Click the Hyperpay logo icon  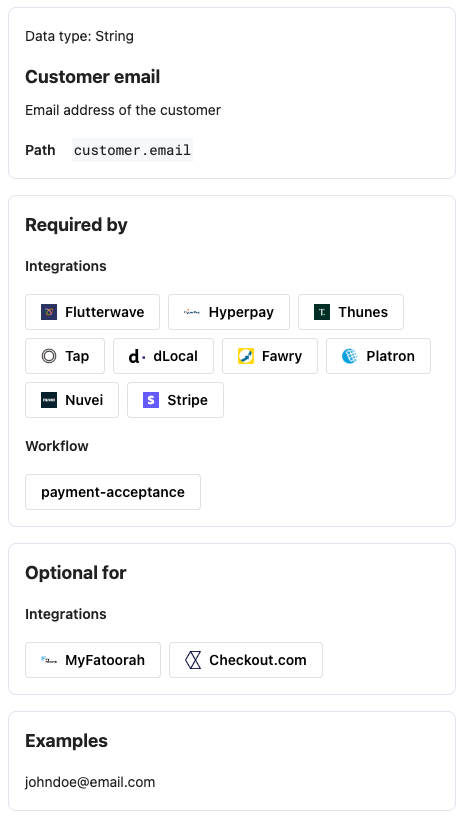click(192, 312)
